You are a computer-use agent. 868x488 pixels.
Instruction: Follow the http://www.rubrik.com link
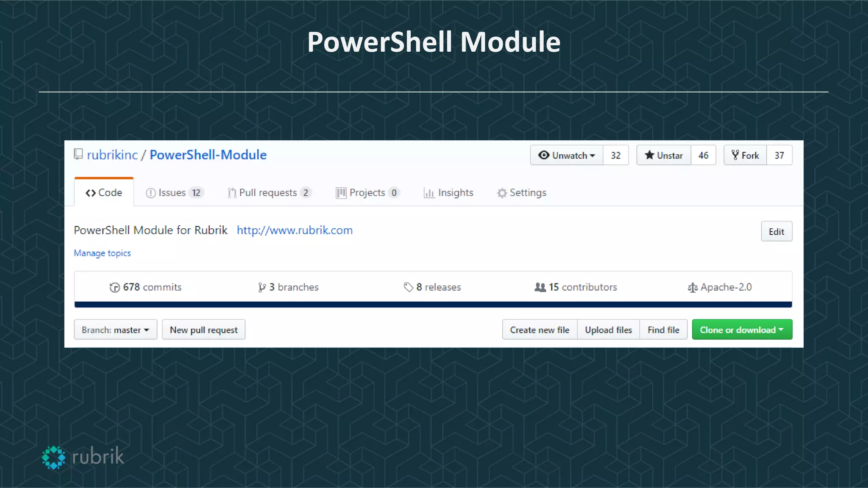(295, 230)
